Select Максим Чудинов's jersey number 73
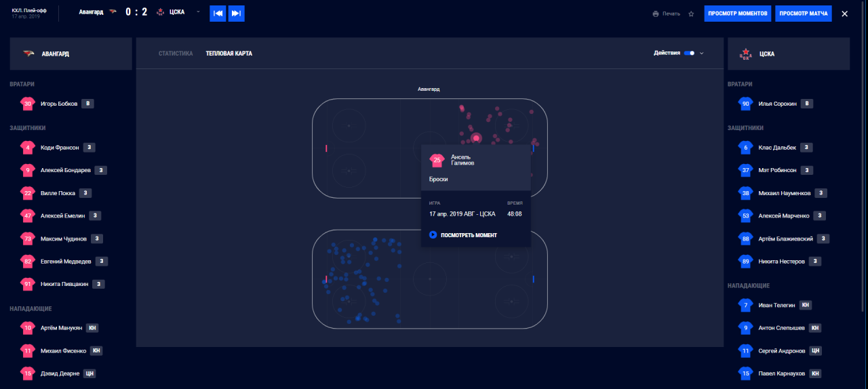Image resolution: width=868 pixels, height=389 pixels. 28,239
